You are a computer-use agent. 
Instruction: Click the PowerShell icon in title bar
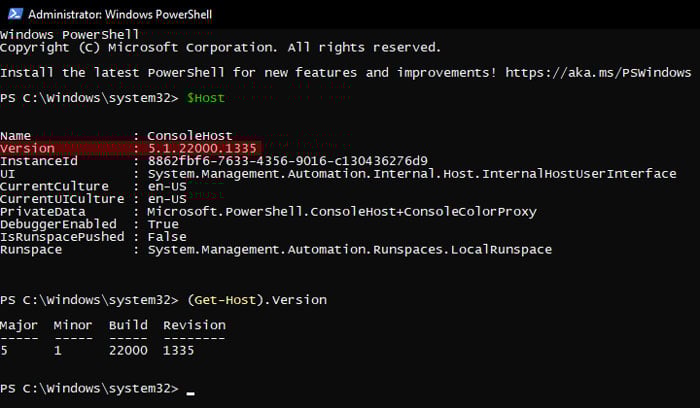coord(15,14)
